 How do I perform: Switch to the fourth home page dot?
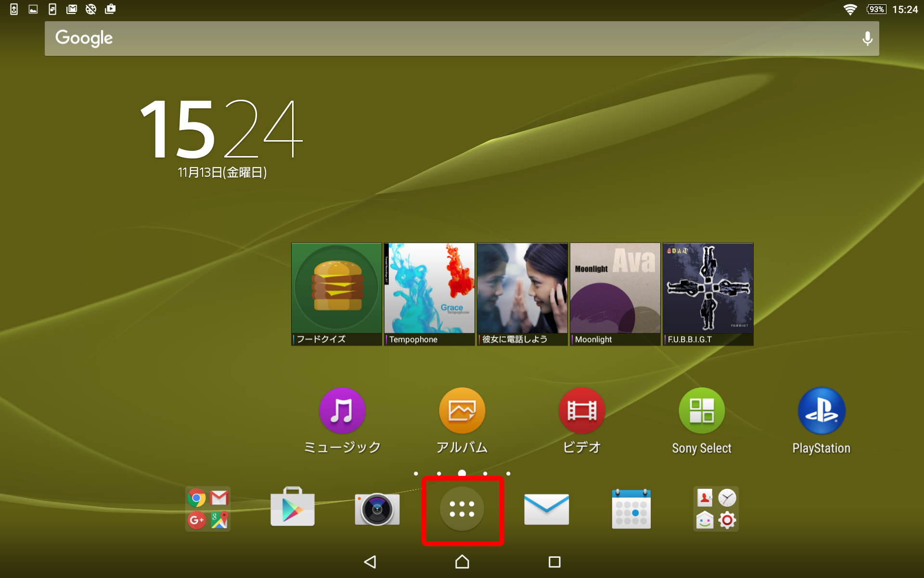[485, 473]
